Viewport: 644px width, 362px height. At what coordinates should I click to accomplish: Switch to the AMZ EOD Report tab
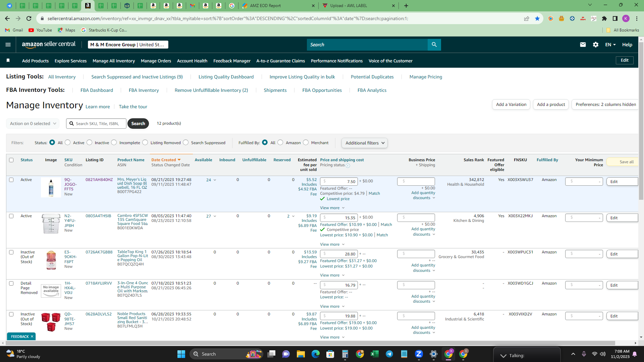pos(278,6)
